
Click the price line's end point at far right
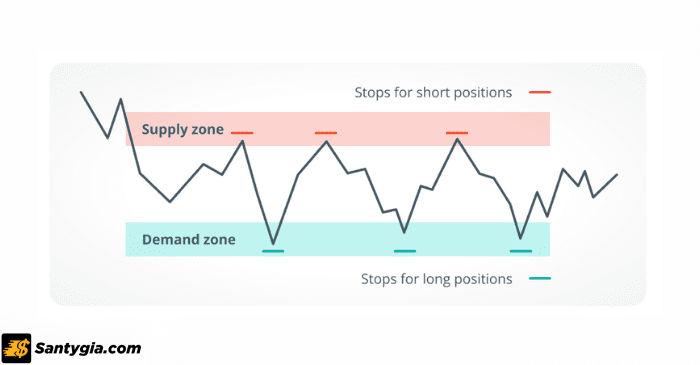pyautogui.click(x=617, y=174)
